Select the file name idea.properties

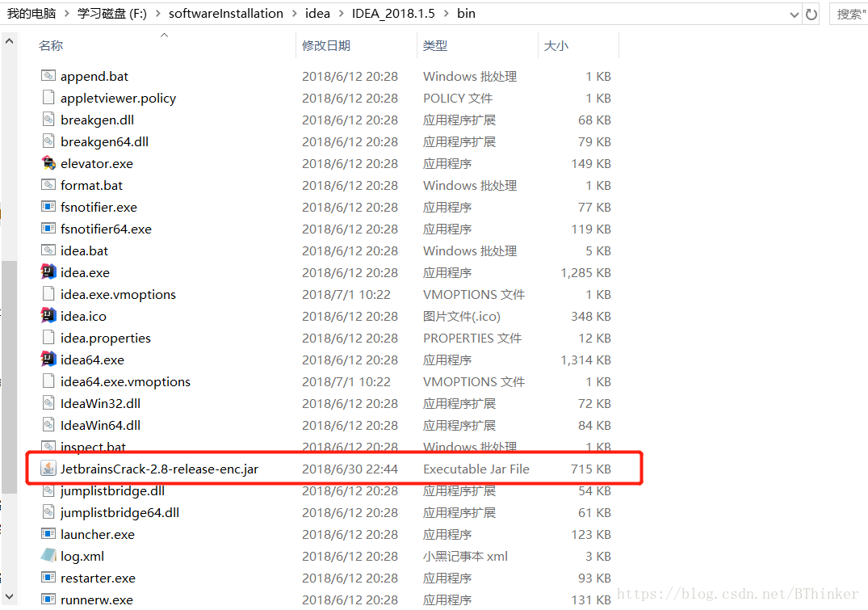coord(105,338)
